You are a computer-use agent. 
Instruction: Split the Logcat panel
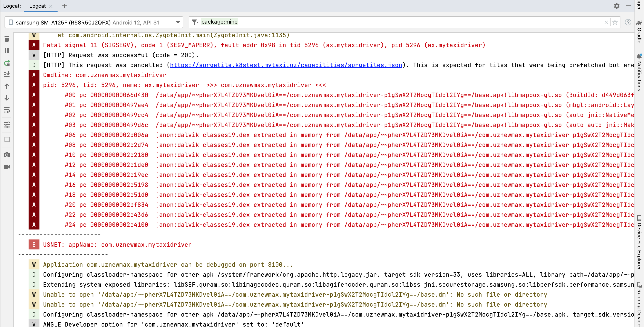[x=7, y=139]
